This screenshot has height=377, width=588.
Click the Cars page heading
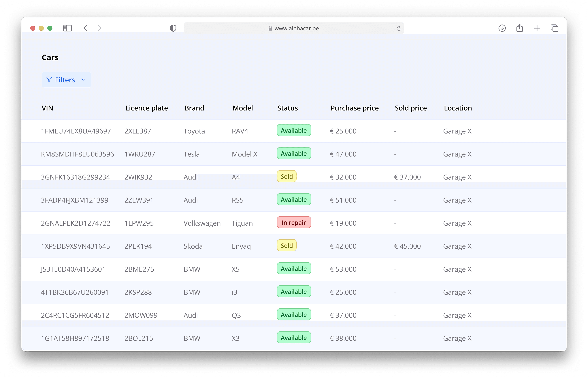coord(50,57)
